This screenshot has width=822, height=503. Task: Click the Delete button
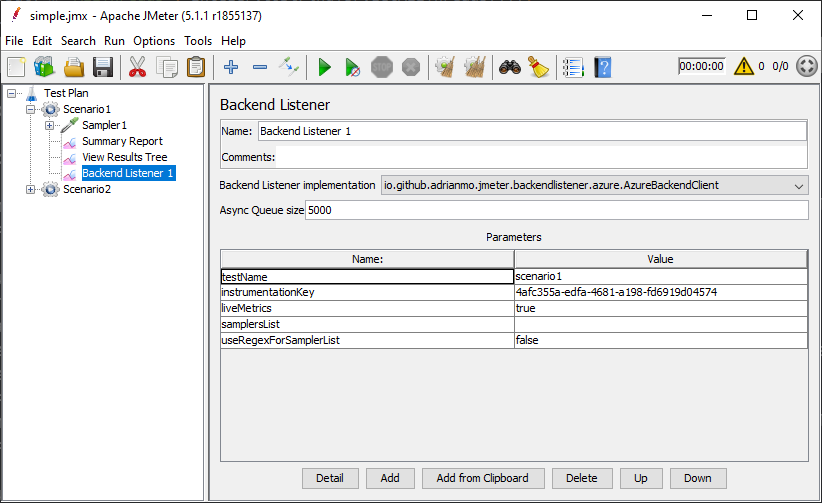(x=582, y=478)
